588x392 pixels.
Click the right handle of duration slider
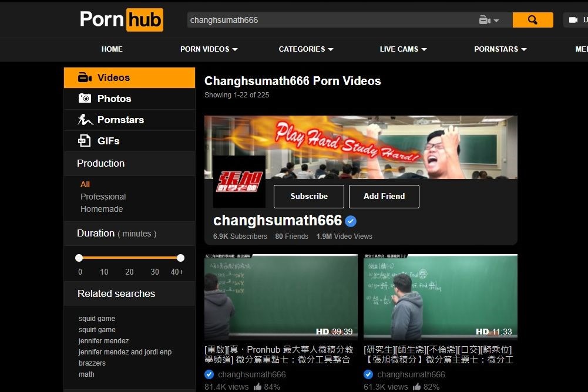180,258
